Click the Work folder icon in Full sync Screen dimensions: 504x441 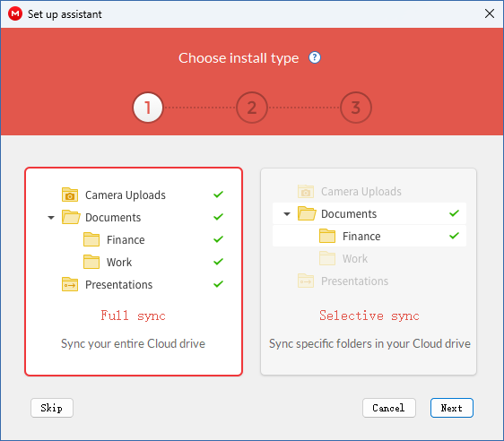(x=91, y=262)
